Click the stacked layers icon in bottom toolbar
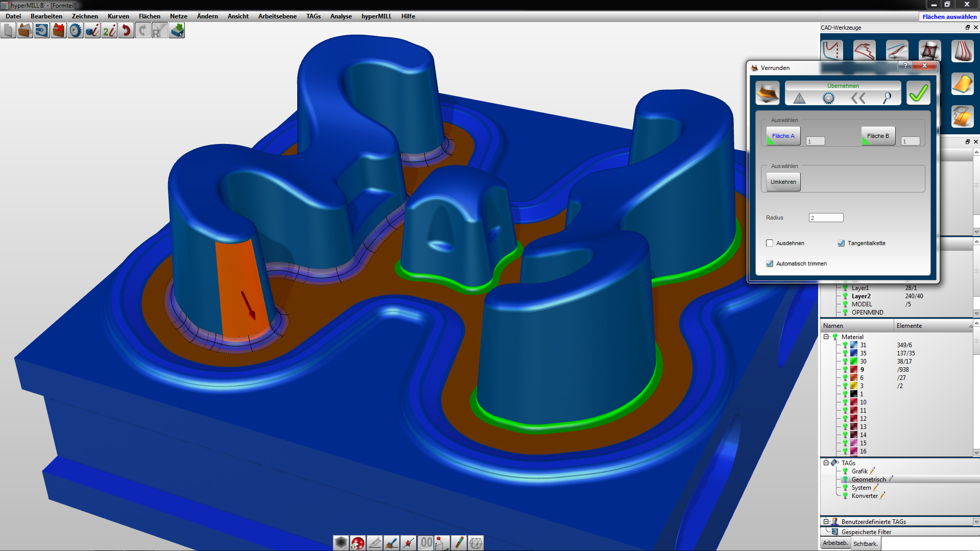The height and width of the screenshot is (551, 980). 341,543
